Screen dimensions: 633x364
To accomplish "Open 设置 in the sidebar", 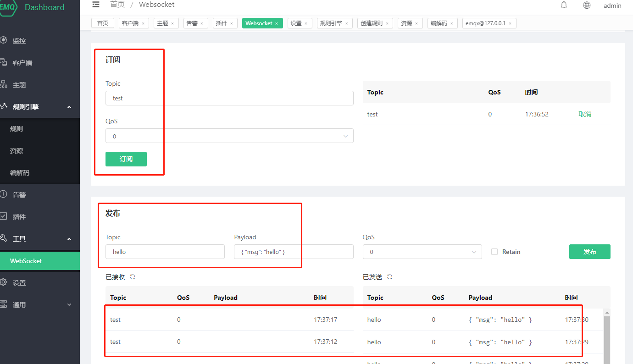I will tap(40, 283).
